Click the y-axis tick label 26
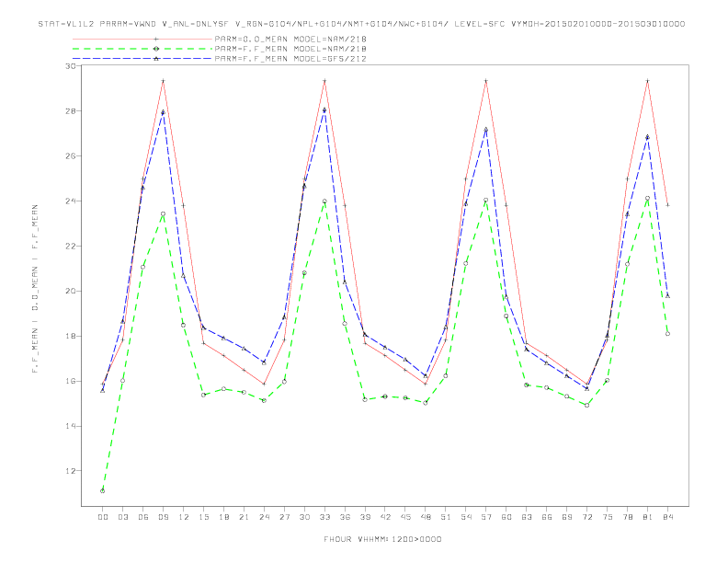The height and width of the screenshot is (563, 728). (x=71, y=156)
